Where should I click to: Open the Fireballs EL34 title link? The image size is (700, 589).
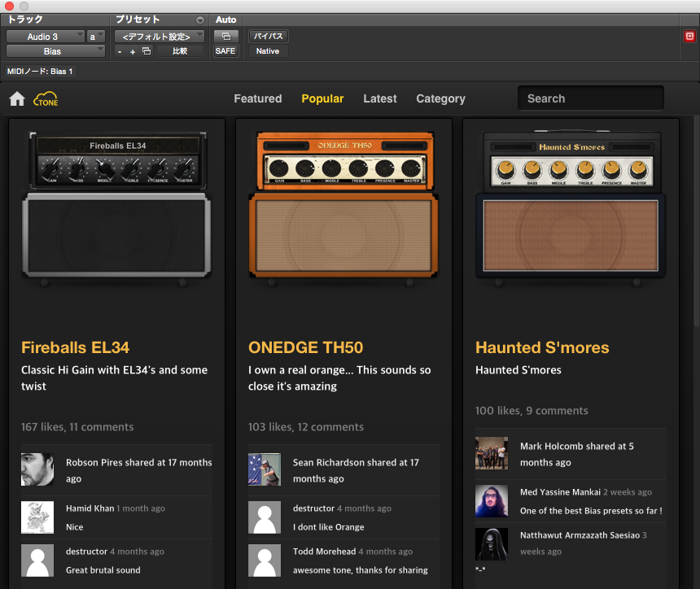click(x=76, y=347)
